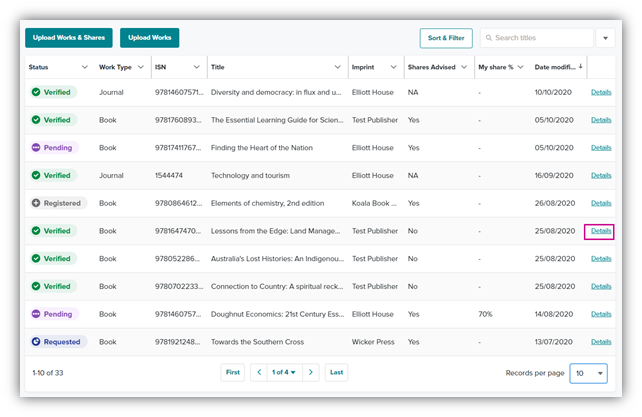Click the Verified check icon for Australia's Lost Histories
Screen dimensions: 642x417
pos(36,258)
